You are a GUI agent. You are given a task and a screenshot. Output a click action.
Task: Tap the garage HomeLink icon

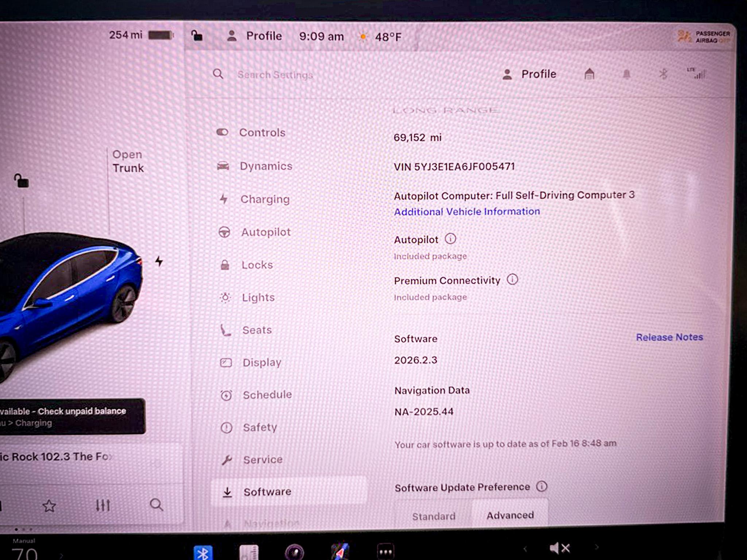tap(589, 74)
